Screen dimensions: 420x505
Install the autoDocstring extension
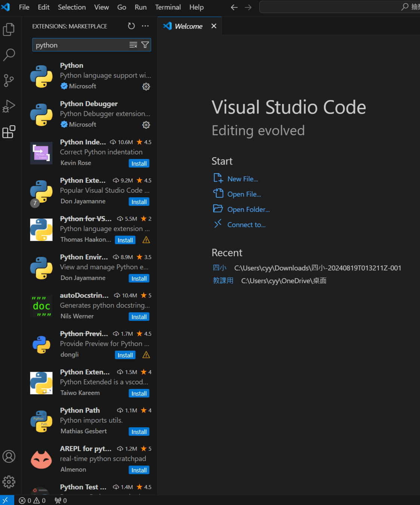139,317
